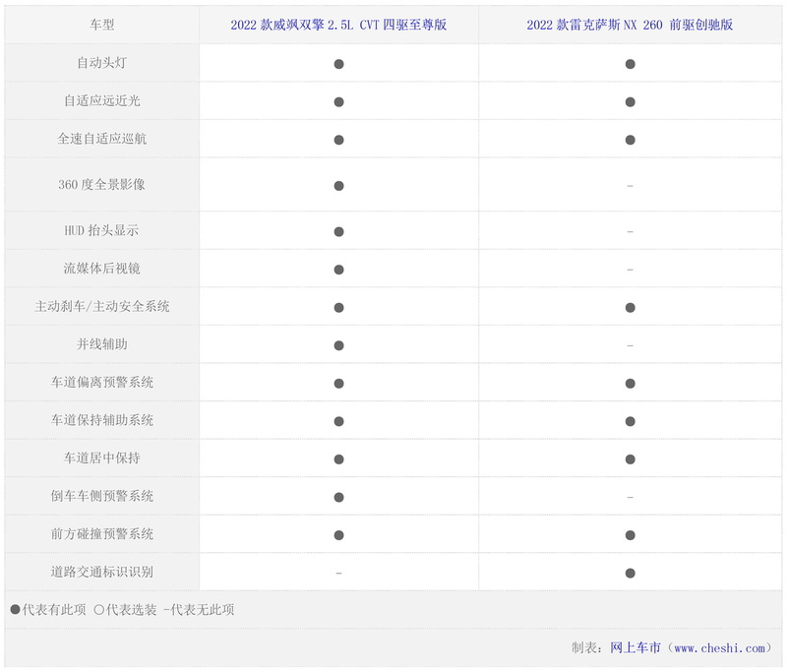Image resolution: width=787 pixels, height=672 pixels.
Task: Click 雷克萨斯 dot in 车道保持辅助系统 row
Action: [630, 421]
